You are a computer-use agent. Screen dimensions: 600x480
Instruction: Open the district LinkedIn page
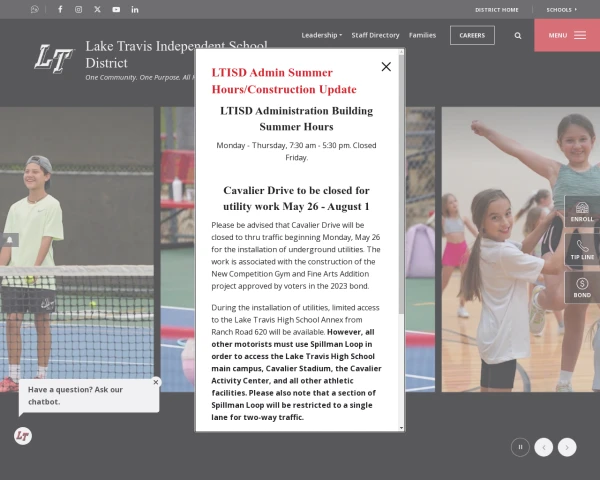(x=135, y=9)
